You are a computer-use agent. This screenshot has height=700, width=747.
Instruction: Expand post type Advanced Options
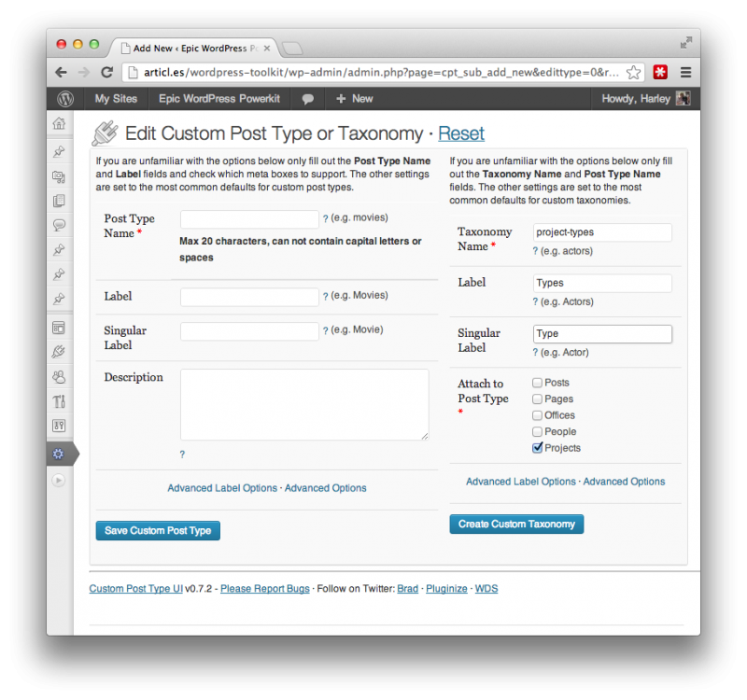[325, 488]
